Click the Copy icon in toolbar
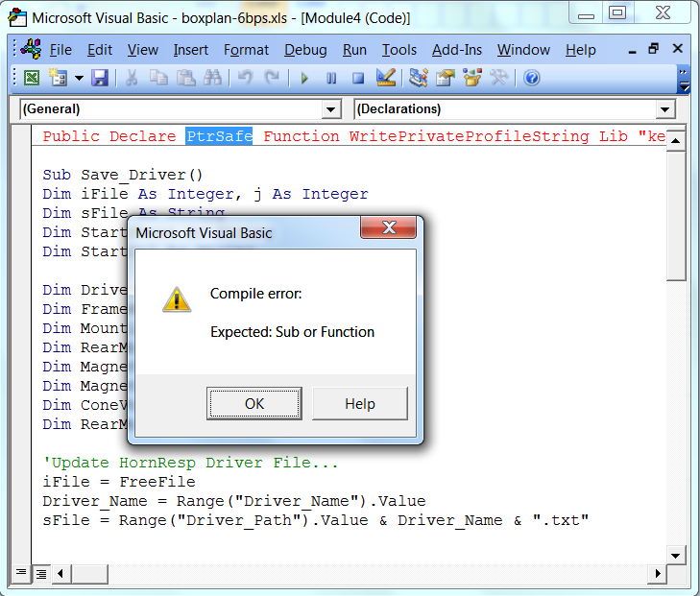 coord(158,78)
